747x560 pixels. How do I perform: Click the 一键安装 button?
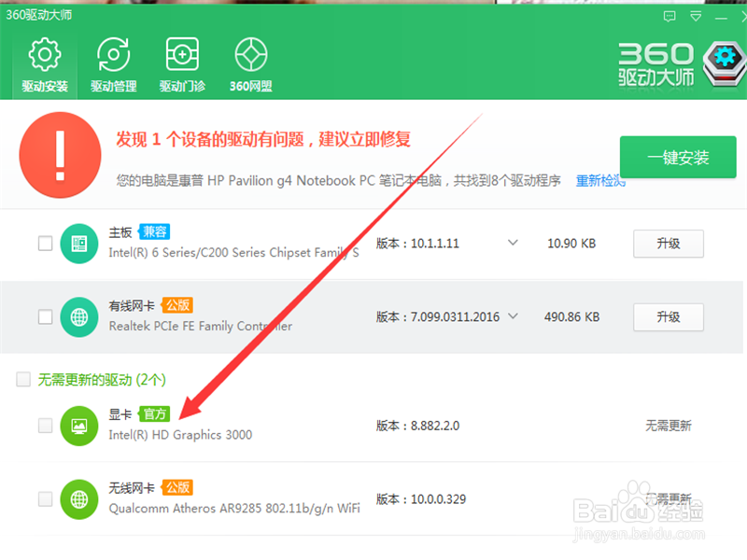click(678, 157)
